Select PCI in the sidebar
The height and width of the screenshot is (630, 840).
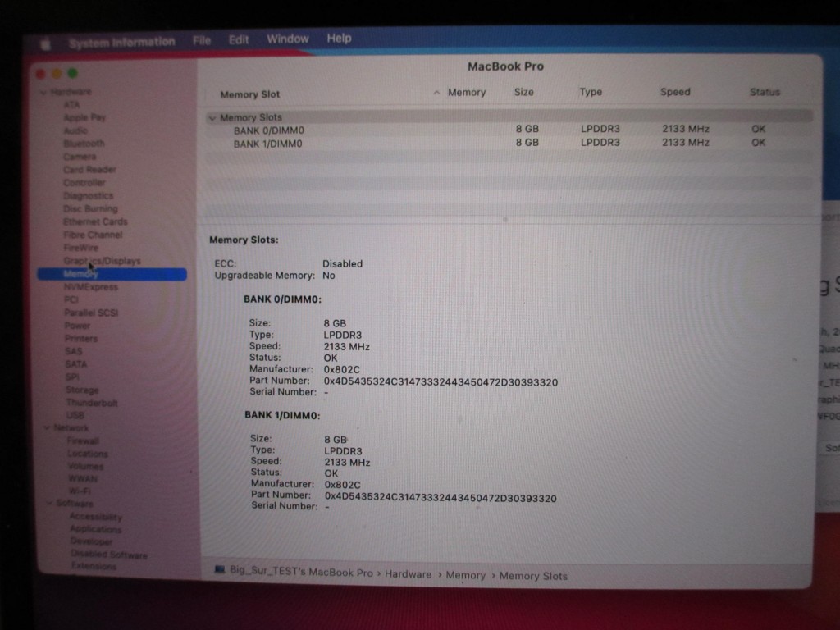[x=71, y=300]
